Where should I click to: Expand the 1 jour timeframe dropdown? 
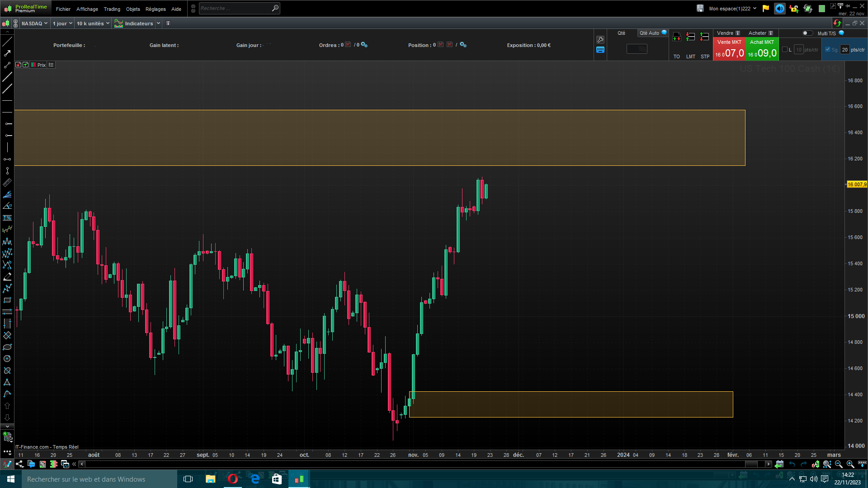(x=62, y=23)
